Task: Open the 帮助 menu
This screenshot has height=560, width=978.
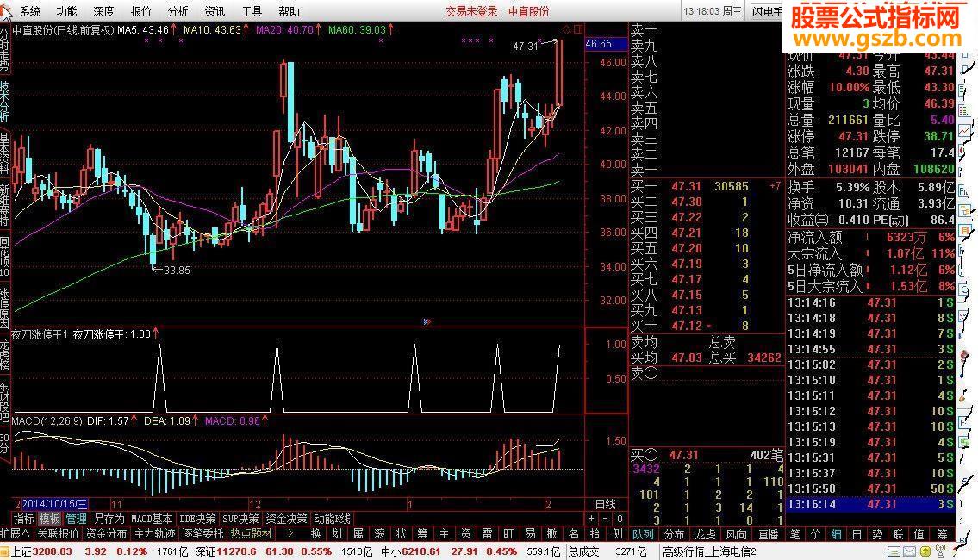Action: tap(289, 11)
